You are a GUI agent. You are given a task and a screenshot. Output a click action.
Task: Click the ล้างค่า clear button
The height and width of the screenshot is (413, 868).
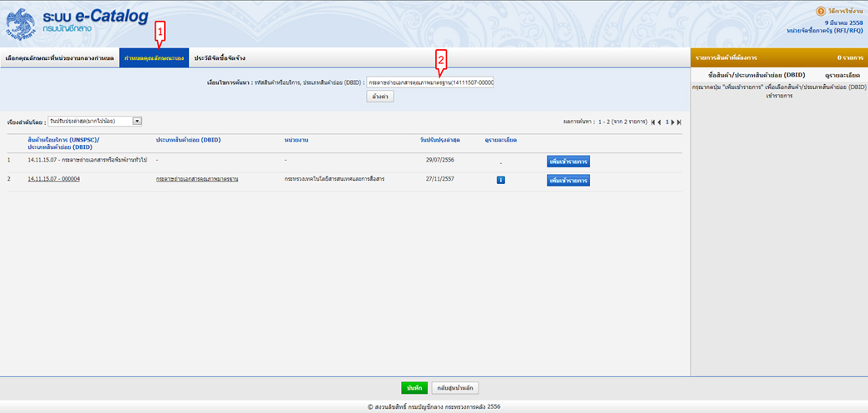point(379,97)
